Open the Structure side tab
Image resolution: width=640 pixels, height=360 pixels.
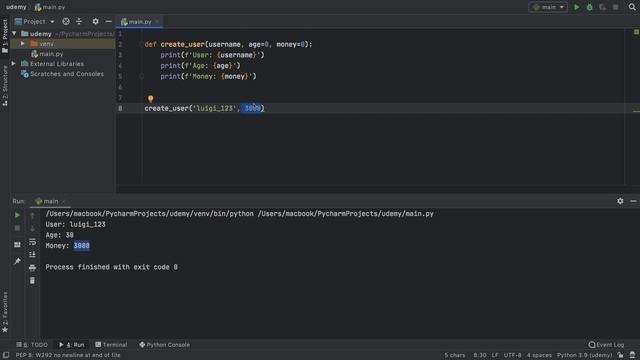5,85
